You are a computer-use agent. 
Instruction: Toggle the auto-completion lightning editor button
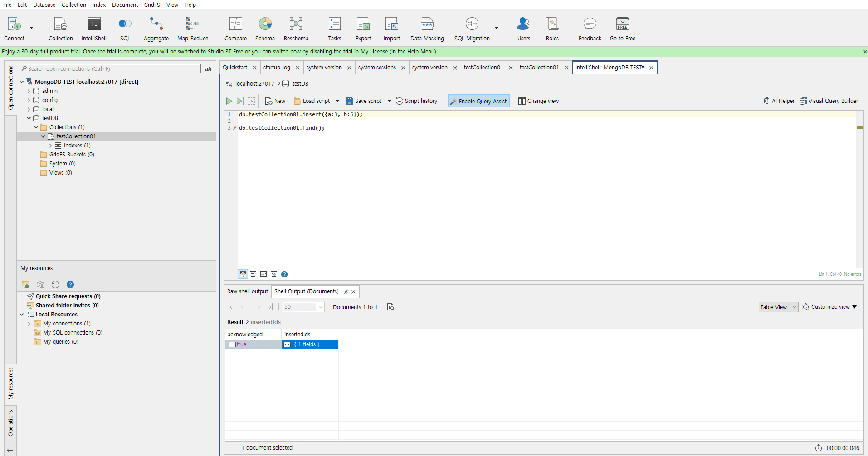(x=243, y=274)
